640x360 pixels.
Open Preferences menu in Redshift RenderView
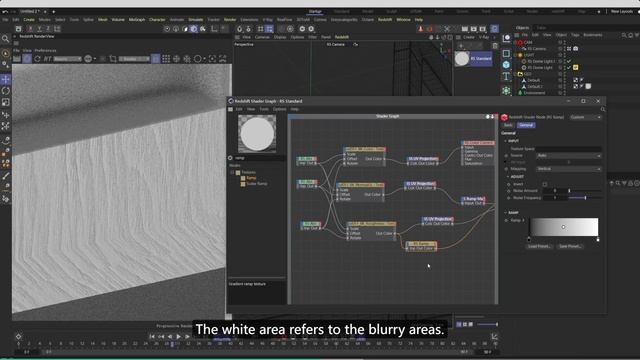(x=45, y=51)
